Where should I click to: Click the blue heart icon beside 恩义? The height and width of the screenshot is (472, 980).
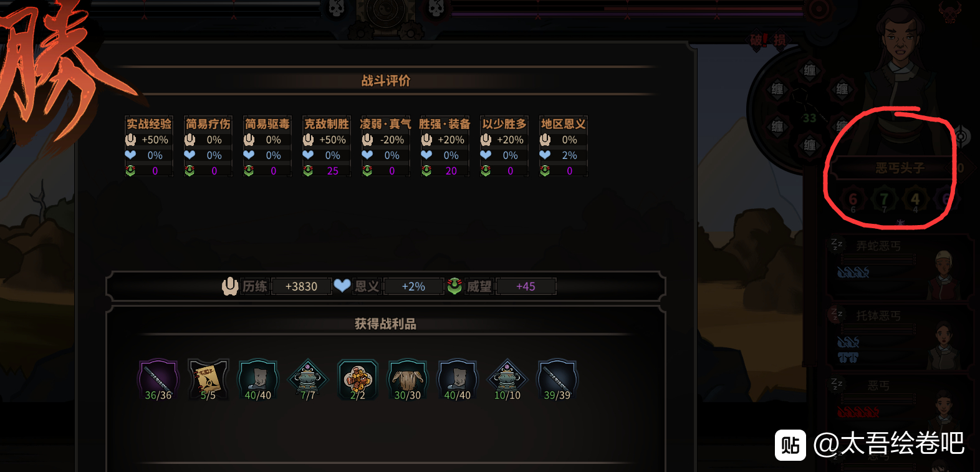coord(342,286)
